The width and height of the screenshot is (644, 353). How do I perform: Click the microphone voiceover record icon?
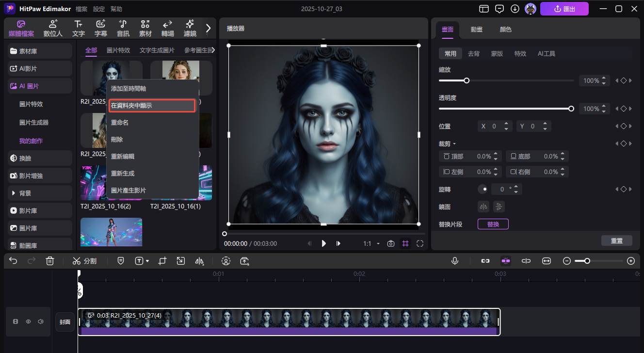pos(455,261)
